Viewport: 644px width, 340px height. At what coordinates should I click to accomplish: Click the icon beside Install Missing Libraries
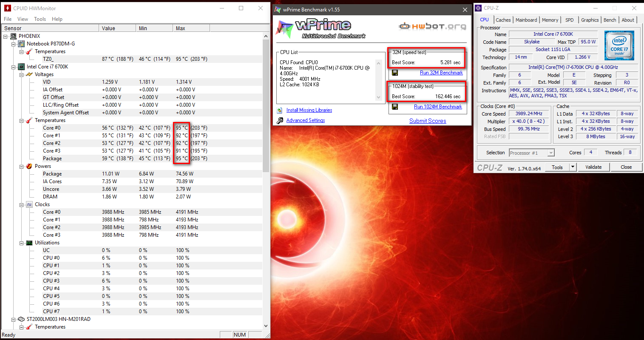280,110
